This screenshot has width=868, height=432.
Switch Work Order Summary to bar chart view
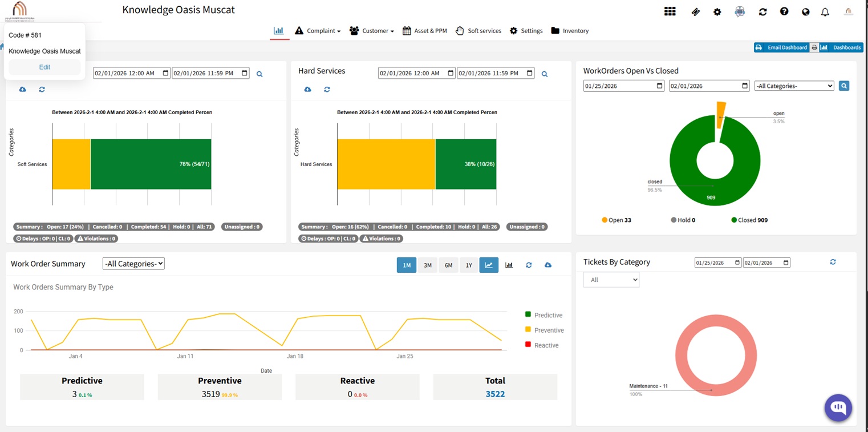[509, 264]
